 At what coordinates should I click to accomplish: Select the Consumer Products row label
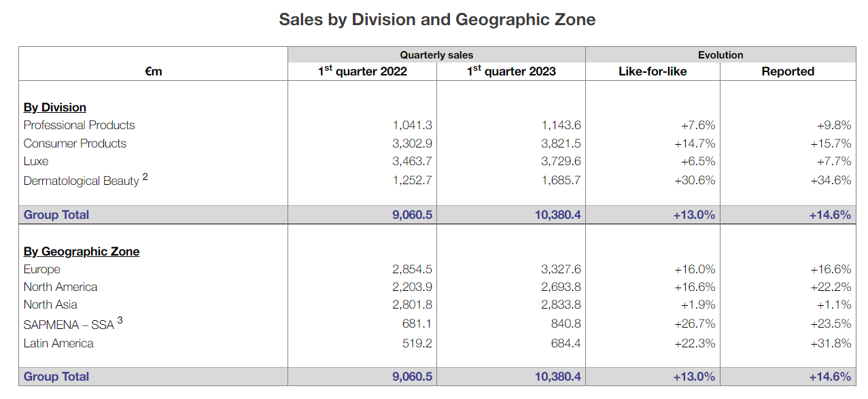coord(75,143)
